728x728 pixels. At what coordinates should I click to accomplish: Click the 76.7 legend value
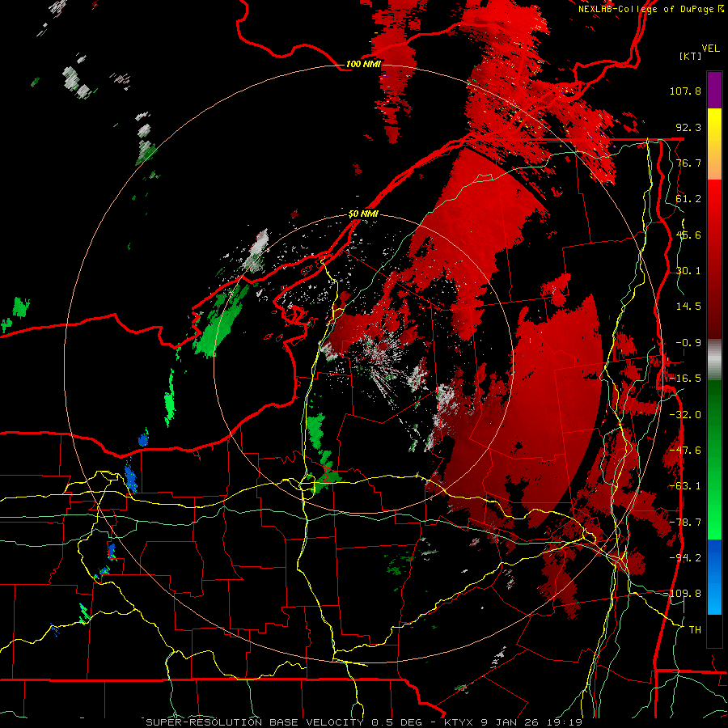(688, 163)
